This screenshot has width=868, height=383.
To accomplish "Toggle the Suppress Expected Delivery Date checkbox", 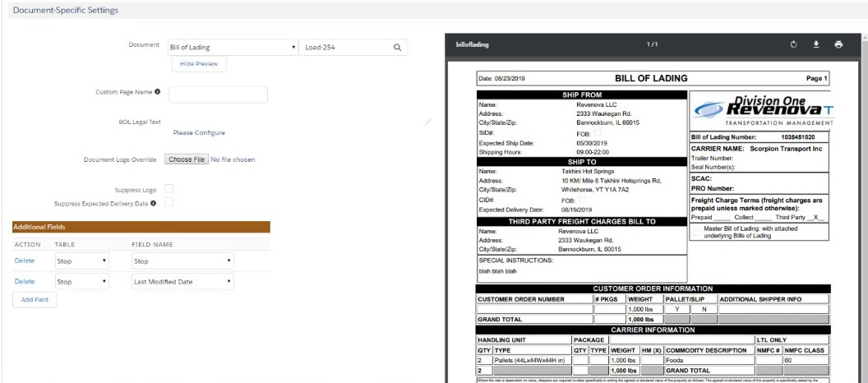I will [x=169, y=202].
